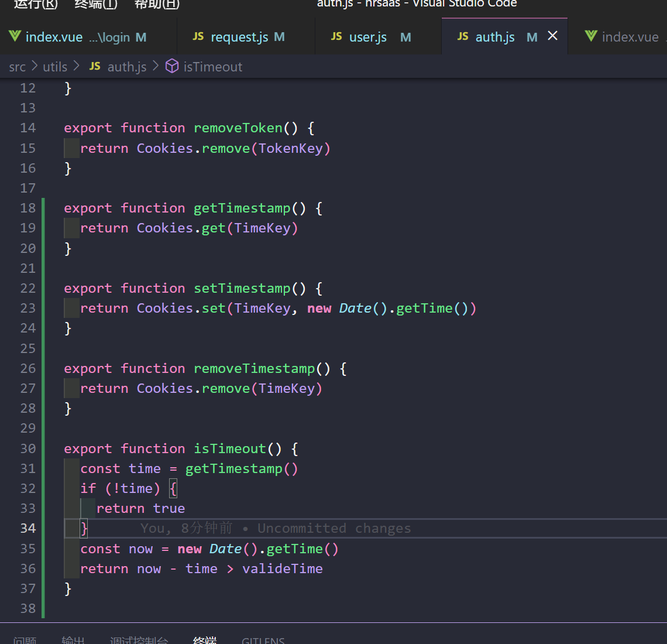Click the src breadcrumb segment
Screen dimensions: 667x644
pyautogui.click(x=18, y=67)
